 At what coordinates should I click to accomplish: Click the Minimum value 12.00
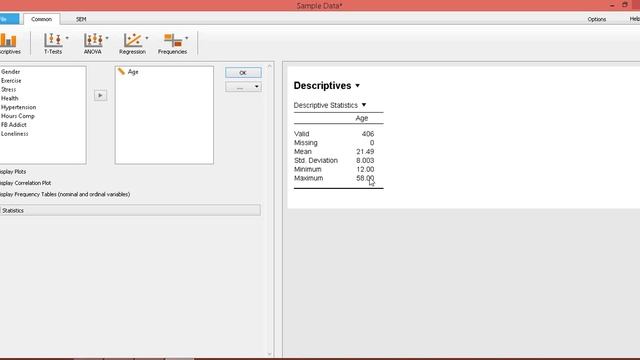pyautogui.click(x=365, y=169)
